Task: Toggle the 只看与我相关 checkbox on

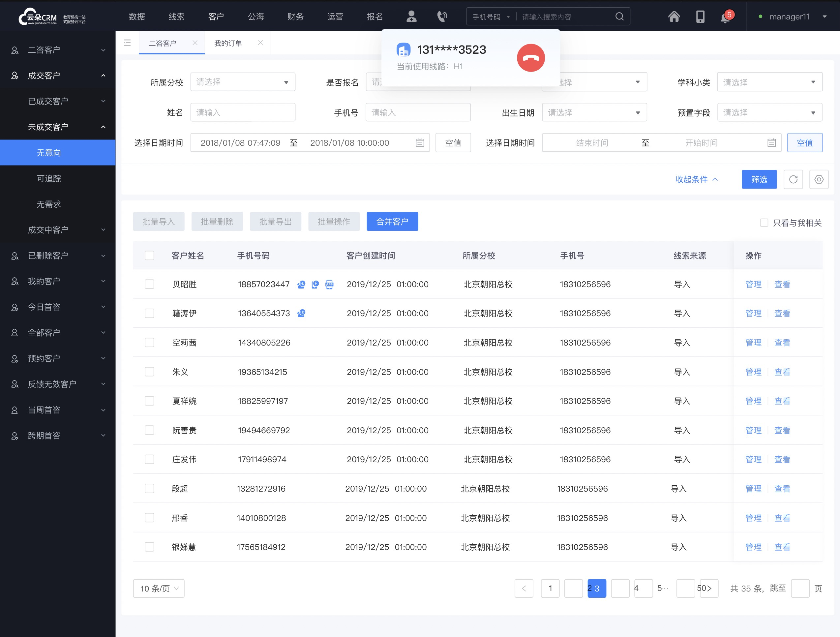Action: [x=764, y=222]
